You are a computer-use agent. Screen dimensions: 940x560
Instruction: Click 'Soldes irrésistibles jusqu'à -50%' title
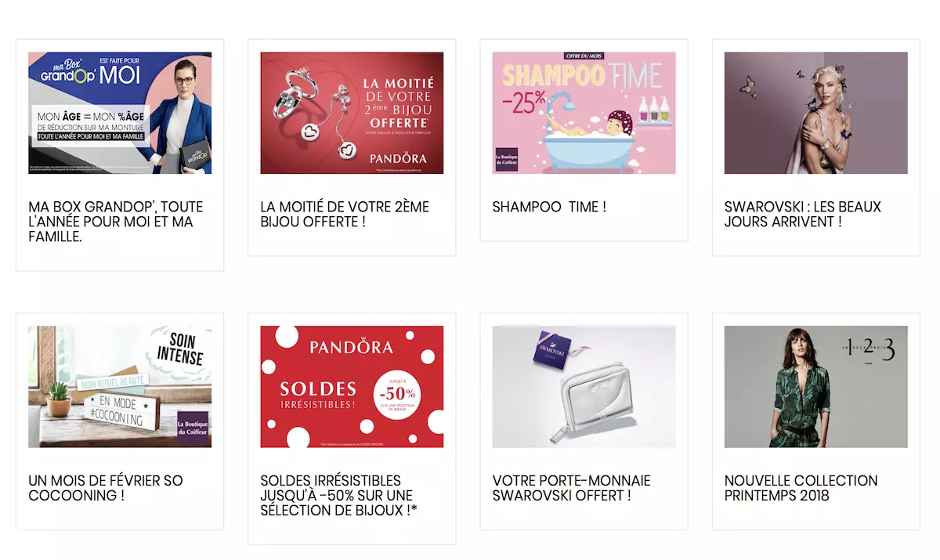tap(337, 495)
